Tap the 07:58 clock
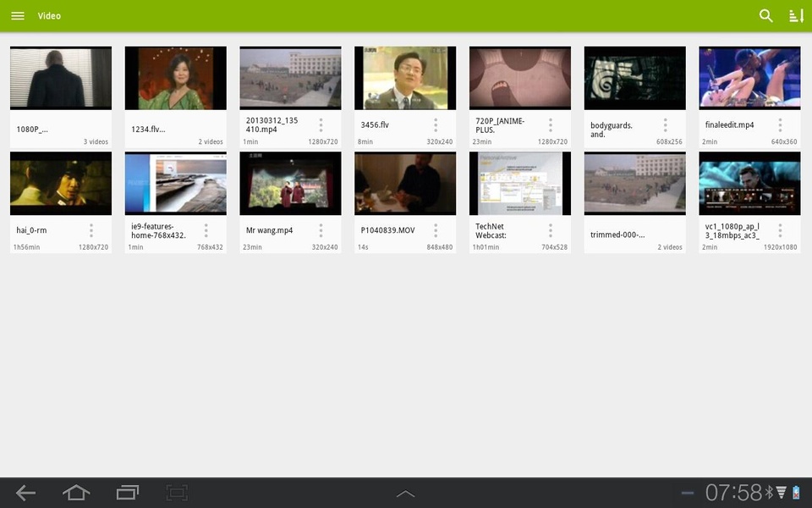Viewport: 812px width, 508px height. tap(733, 493)
